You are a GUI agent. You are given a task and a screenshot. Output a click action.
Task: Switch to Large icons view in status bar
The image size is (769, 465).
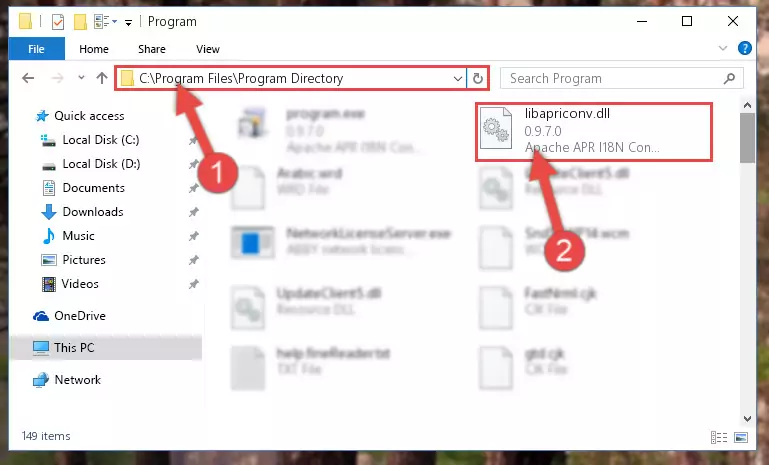coord(741,437)
